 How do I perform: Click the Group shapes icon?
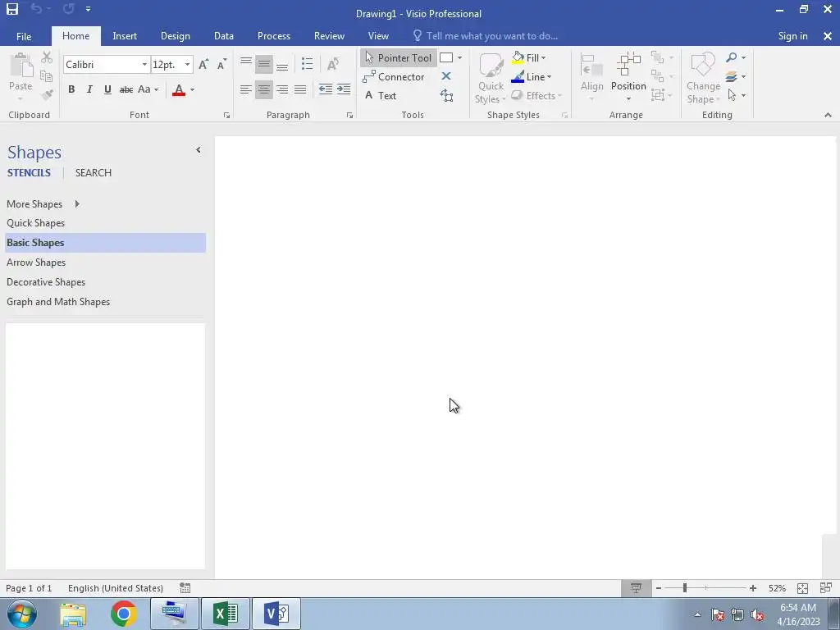pyautogui.click(x=658, y=95)
